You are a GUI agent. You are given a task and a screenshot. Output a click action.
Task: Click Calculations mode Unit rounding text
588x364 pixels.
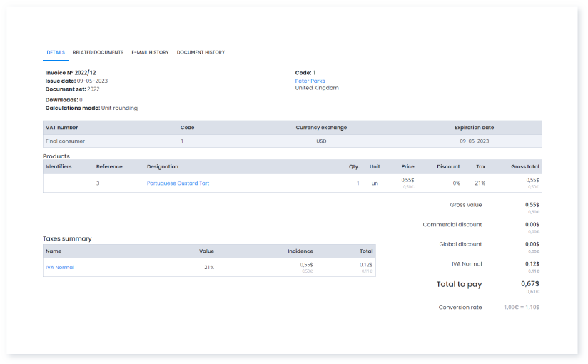[x=91, y=108]
